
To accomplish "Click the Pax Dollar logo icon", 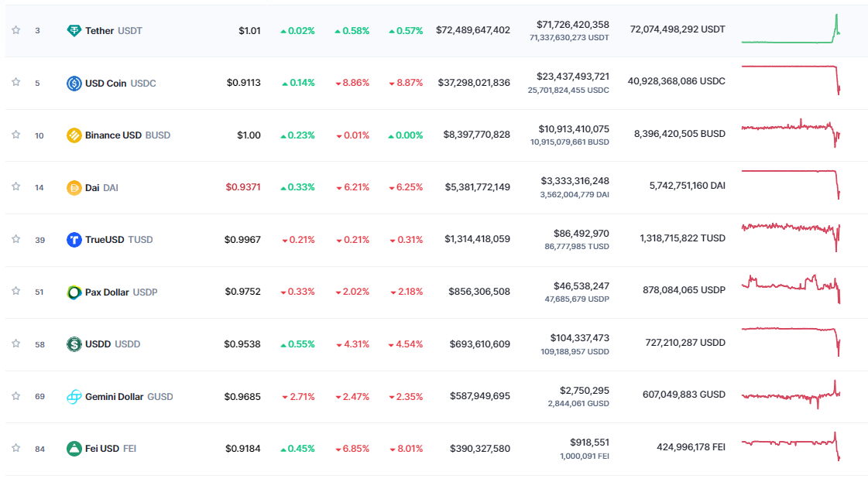I will (x=74, y=292).
